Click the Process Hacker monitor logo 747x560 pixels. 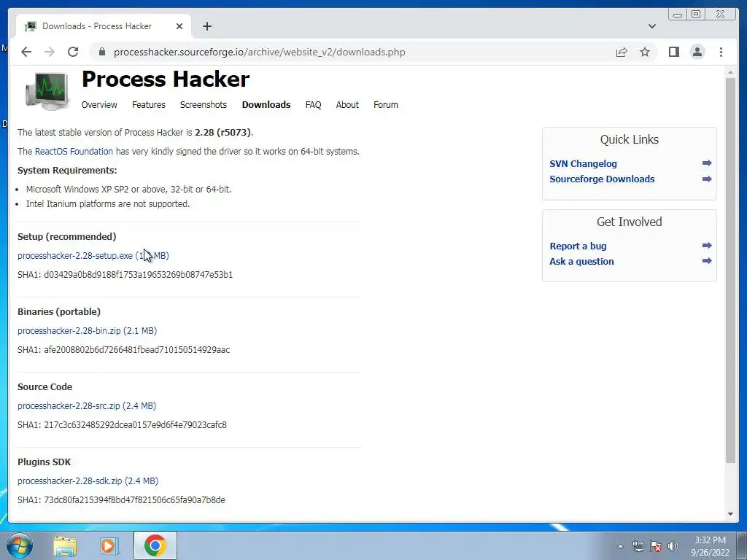pos(47,90)
